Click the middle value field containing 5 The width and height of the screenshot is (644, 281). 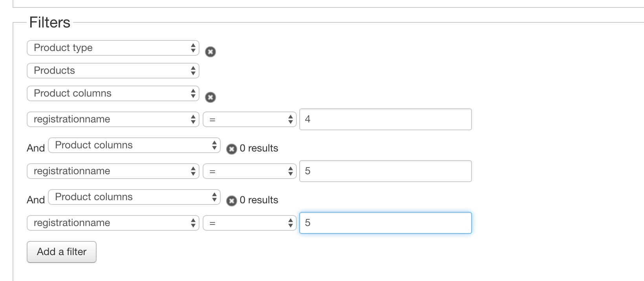[385, 171]
